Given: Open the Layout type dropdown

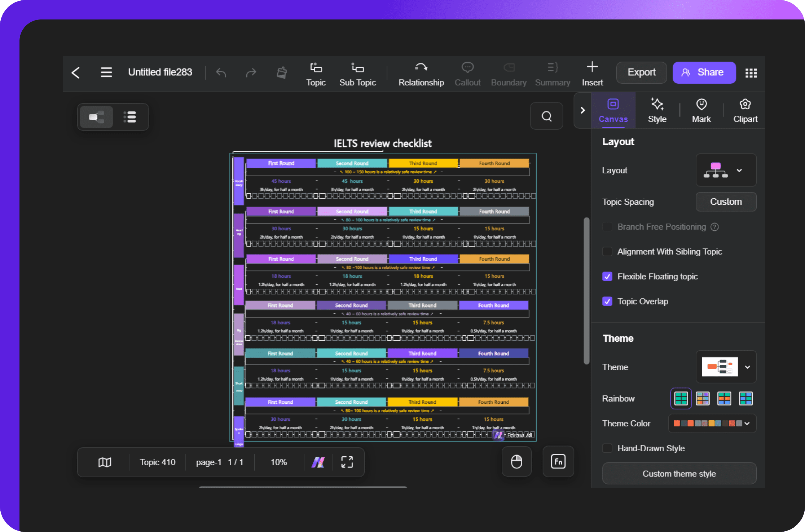Looking at the screenshot, I should (x=726, y=170).
